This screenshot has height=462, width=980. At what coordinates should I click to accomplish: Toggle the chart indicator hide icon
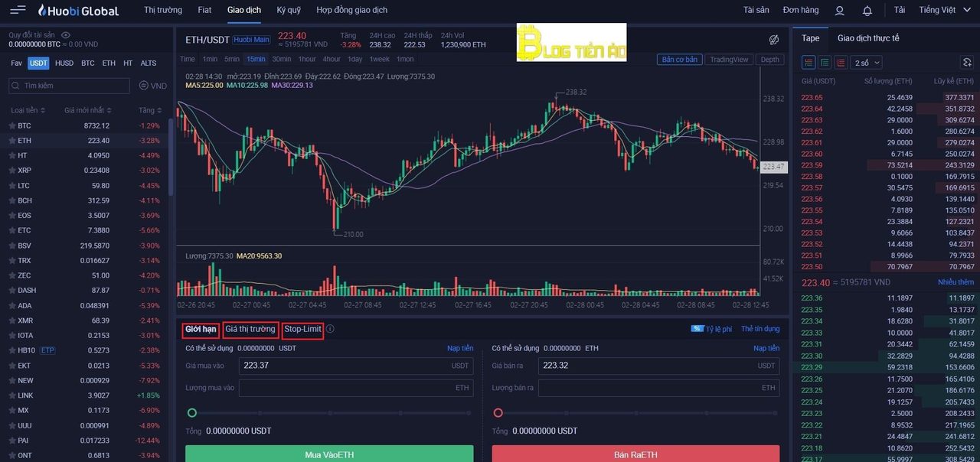pos(774,40)
